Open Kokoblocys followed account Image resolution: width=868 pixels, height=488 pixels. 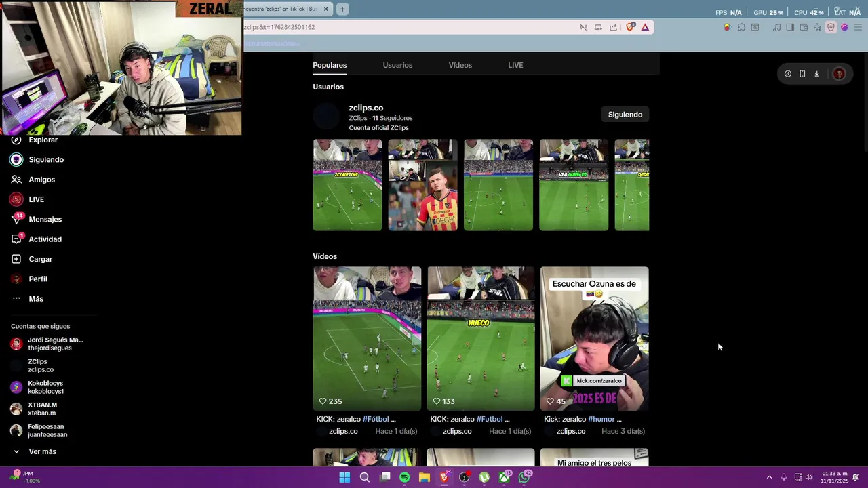point(37,387)
